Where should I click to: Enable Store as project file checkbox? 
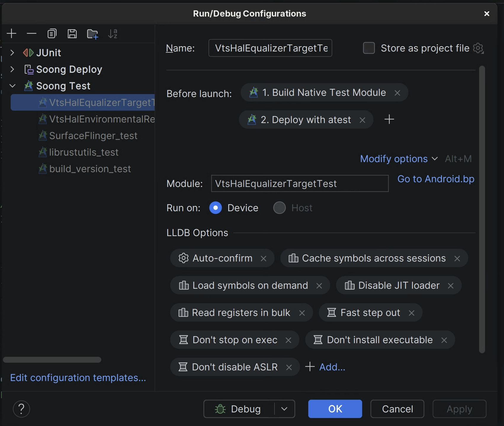click(369, 48)
